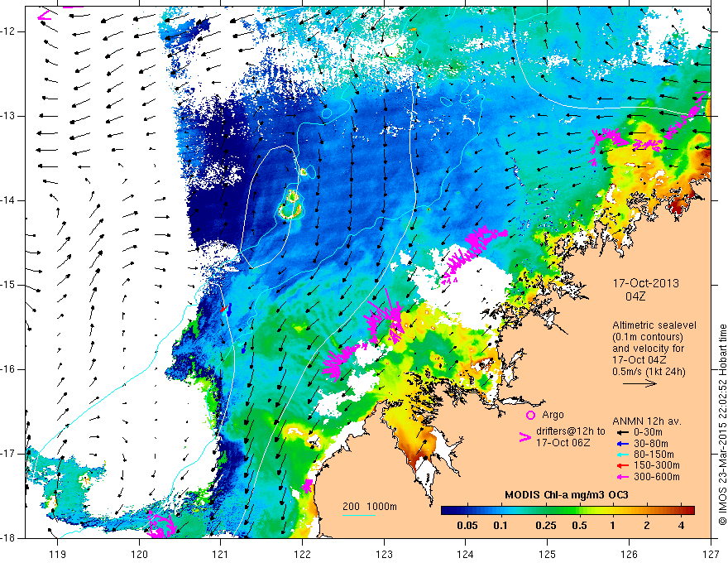Click the '0-30m' depth label
Viewport: 728px width, 563px height.
pyautogui.click(x=648, y=432)
